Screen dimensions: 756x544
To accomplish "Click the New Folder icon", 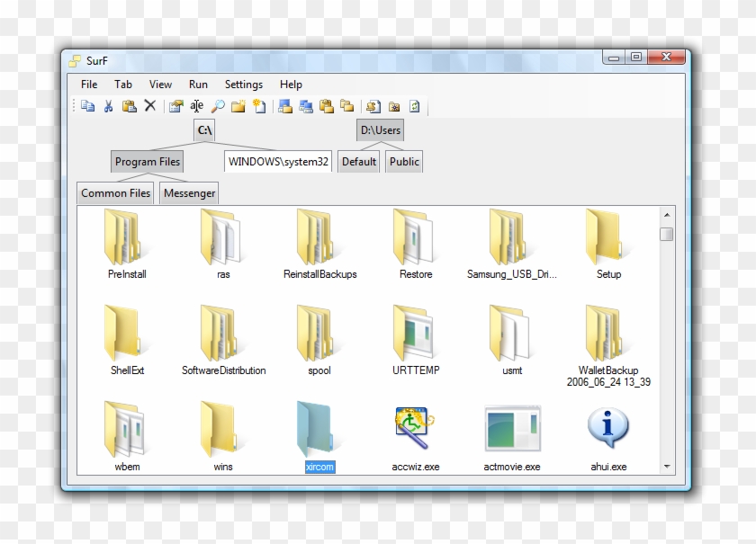I will pos(238,106).
